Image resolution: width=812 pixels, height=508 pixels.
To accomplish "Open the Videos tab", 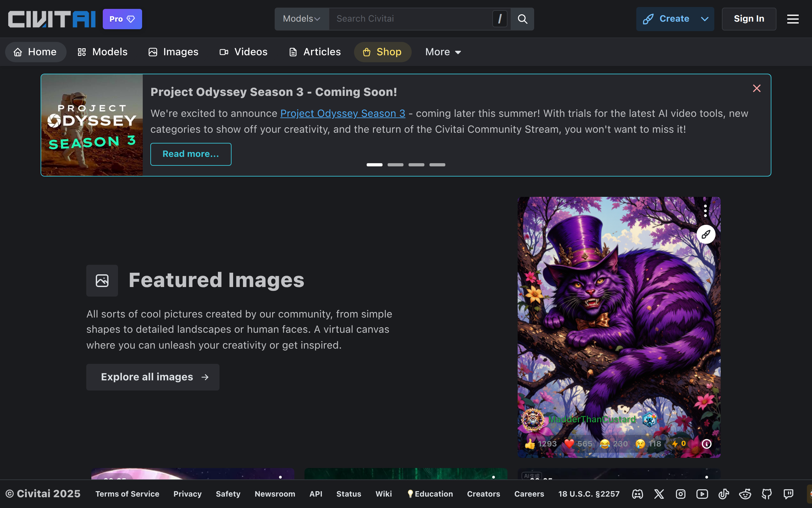I will [244, 52].
